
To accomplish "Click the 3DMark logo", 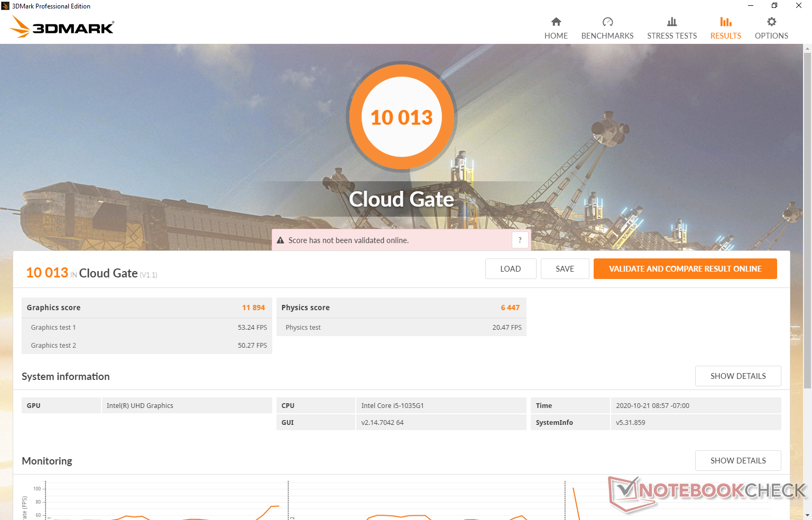I will click(62, 27).
